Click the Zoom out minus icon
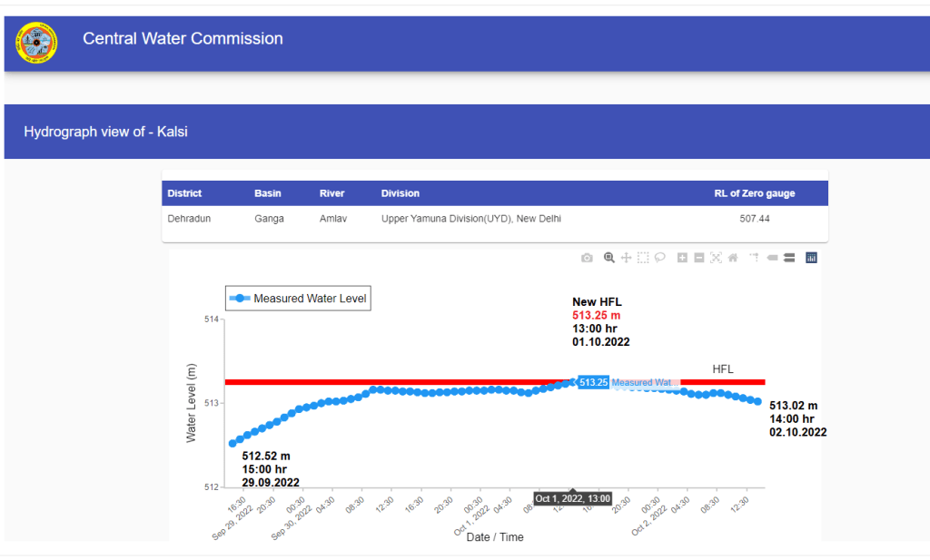This screenshot has height=560, width=930. coord(699,258)
